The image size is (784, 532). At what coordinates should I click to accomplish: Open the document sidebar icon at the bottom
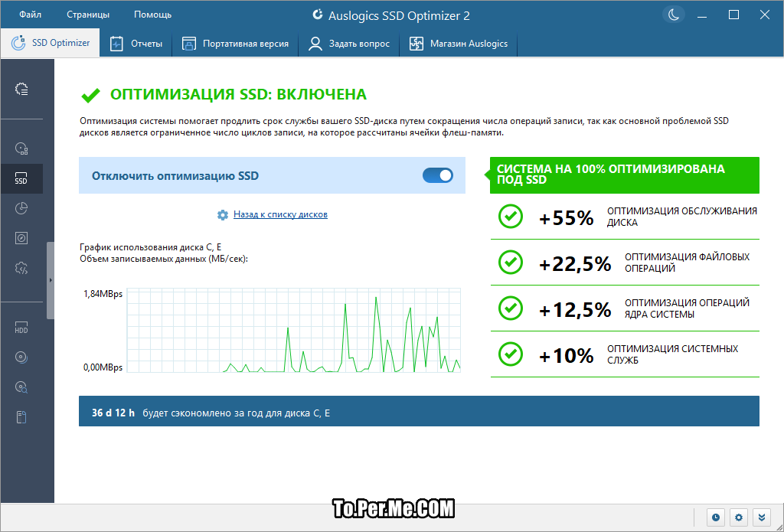21,417
